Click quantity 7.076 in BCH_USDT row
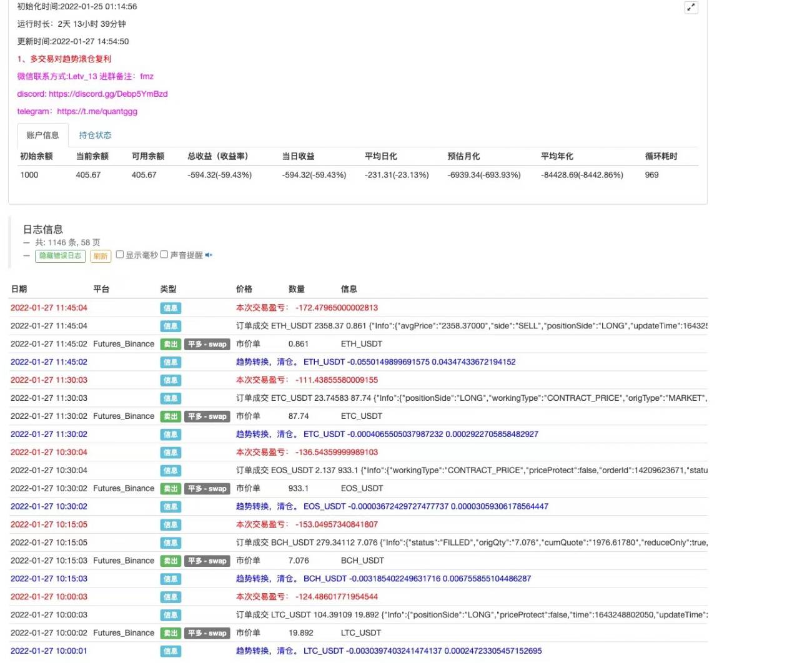This screenshot has height=663, width=812. [x=299, y=561]
